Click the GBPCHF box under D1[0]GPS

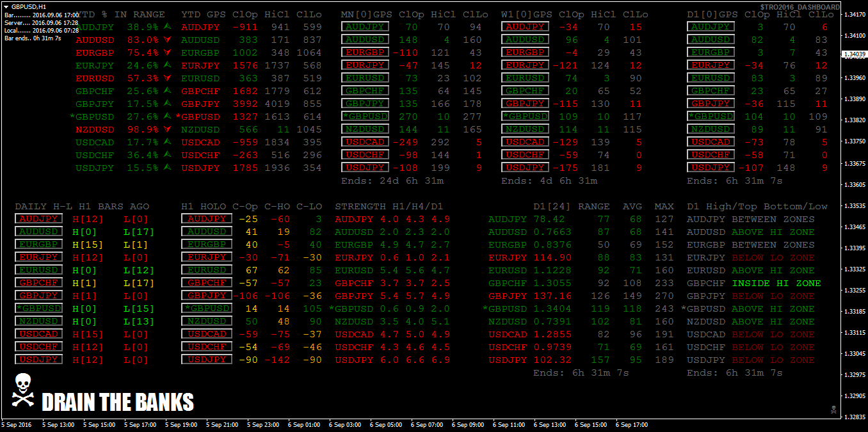click(711, 91)
